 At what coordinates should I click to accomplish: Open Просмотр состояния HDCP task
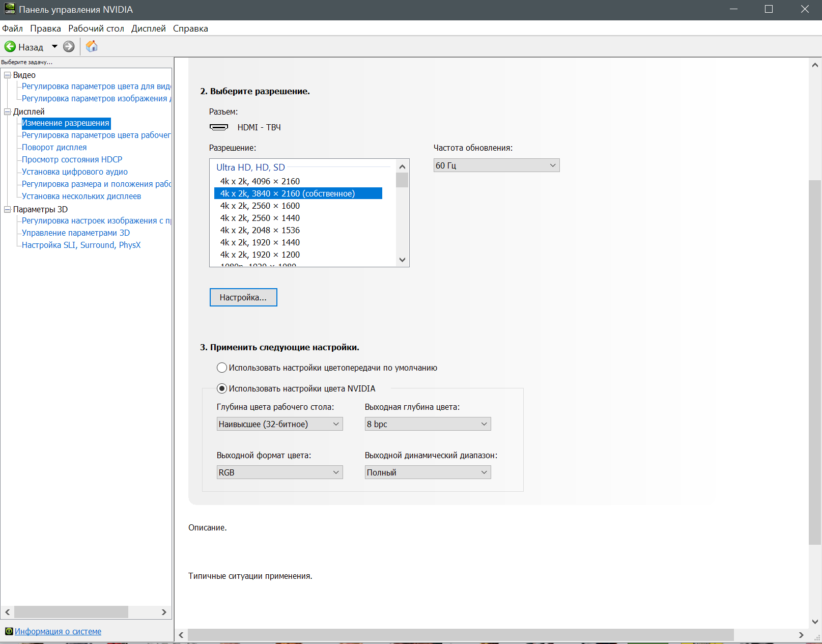[72, 160]
